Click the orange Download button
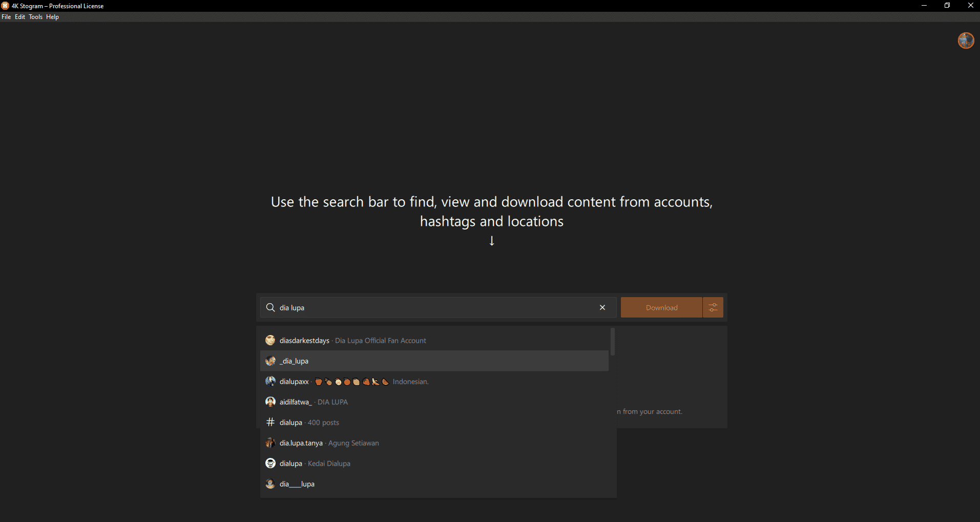Image resolution: width=980 pixels, height=522 pixels. (x=661, y=307)
